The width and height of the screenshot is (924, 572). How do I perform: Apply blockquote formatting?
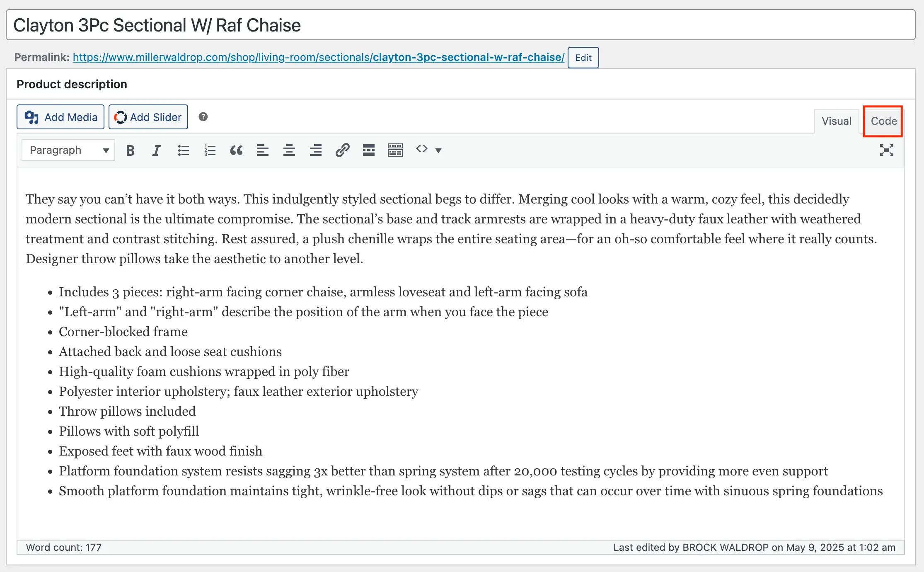(x=236, y=150)
